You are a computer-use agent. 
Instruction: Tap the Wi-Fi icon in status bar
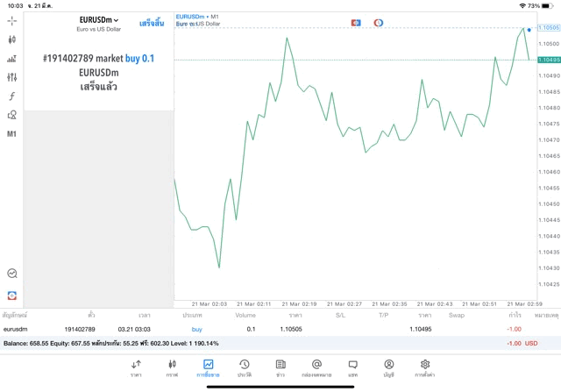click(522, 6)
